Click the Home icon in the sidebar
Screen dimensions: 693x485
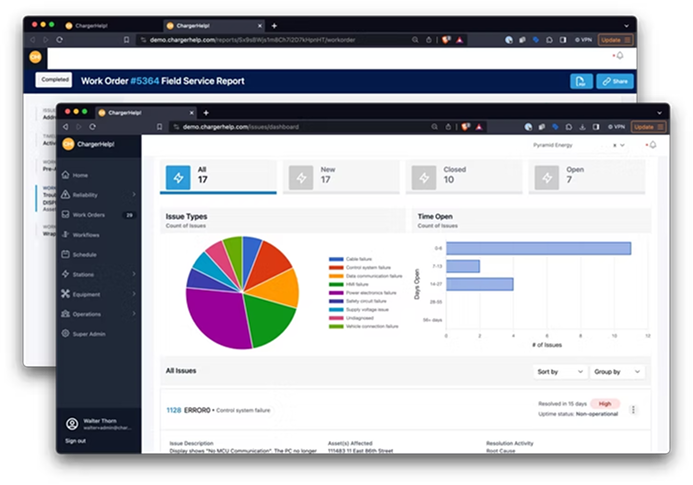point(66,175)
